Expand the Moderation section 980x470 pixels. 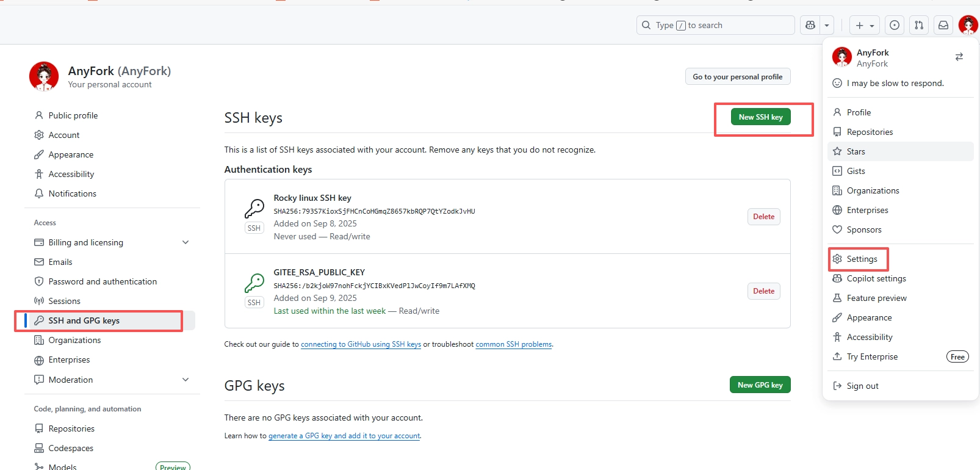point(186,380)
